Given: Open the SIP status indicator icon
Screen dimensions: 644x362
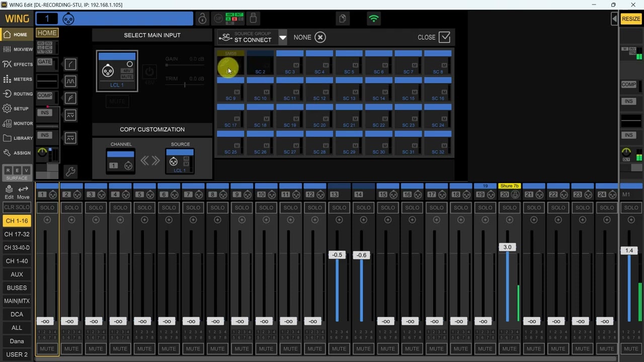Looking at the screenshot, I should pyautogui.click(x=218, y=19).
